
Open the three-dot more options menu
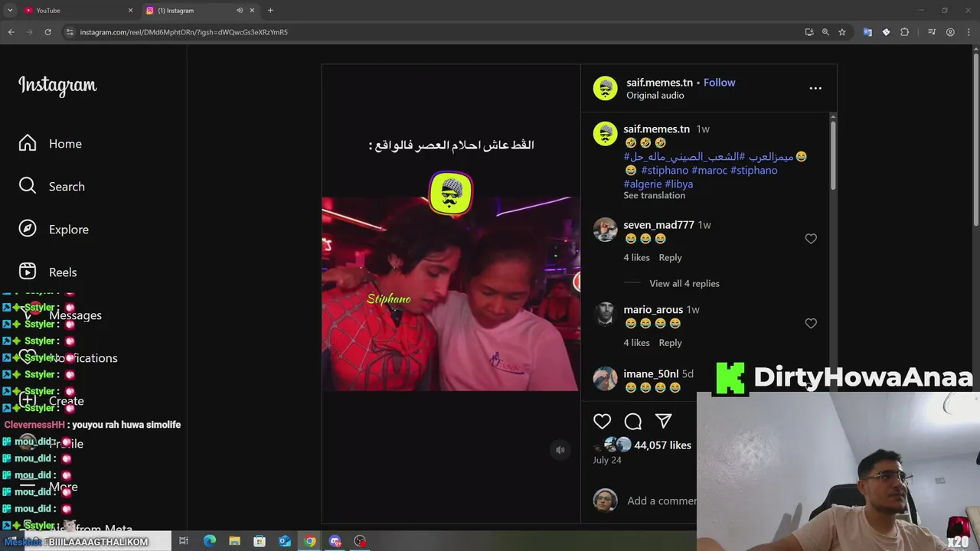pyautogui.click(x=815, y=88)
